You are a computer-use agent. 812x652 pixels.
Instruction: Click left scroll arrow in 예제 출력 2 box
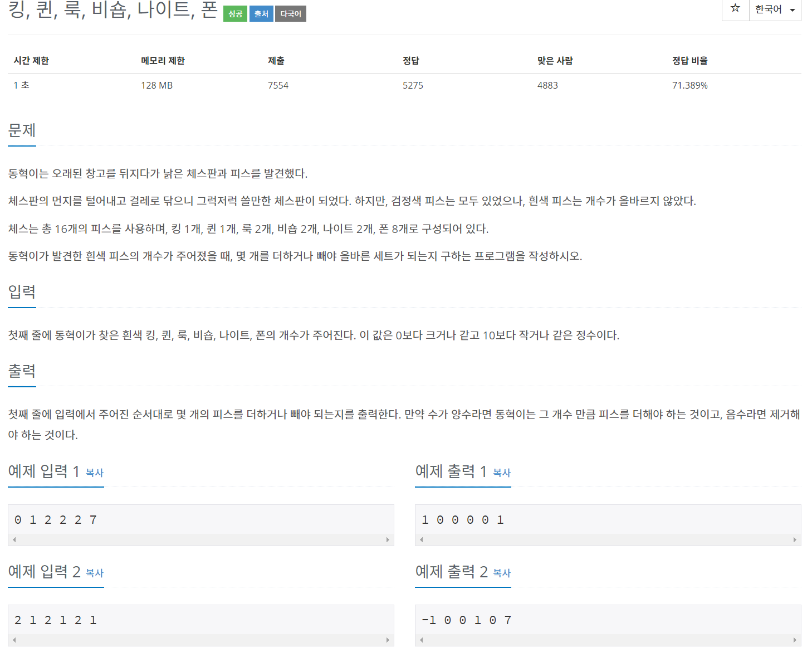click(421, 640)
